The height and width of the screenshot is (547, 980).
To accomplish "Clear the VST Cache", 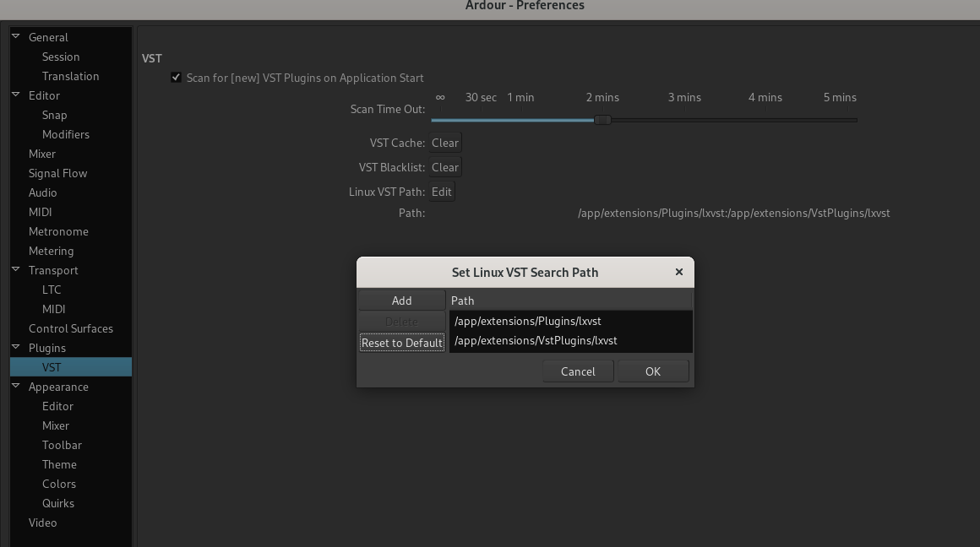I will pos(445,143).
